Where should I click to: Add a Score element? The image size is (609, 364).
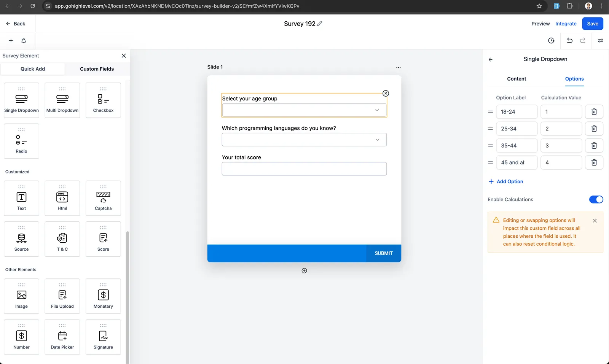pos(103,239)
